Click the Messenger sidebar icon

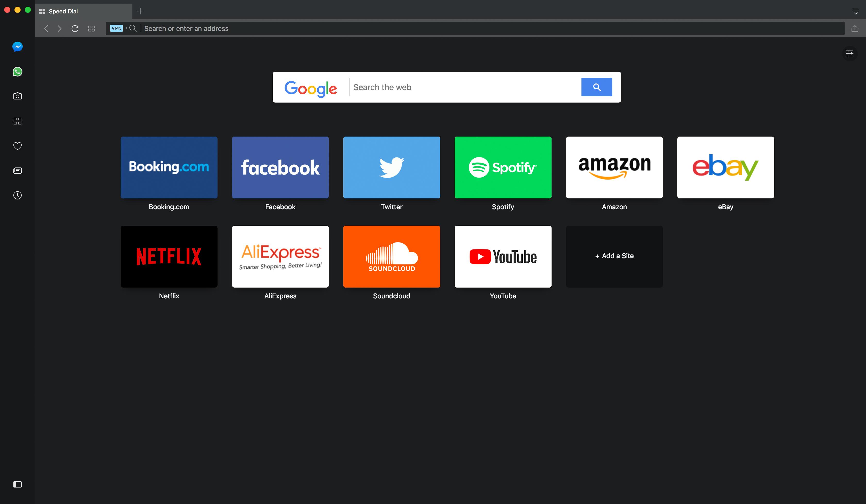click(18, 47)
